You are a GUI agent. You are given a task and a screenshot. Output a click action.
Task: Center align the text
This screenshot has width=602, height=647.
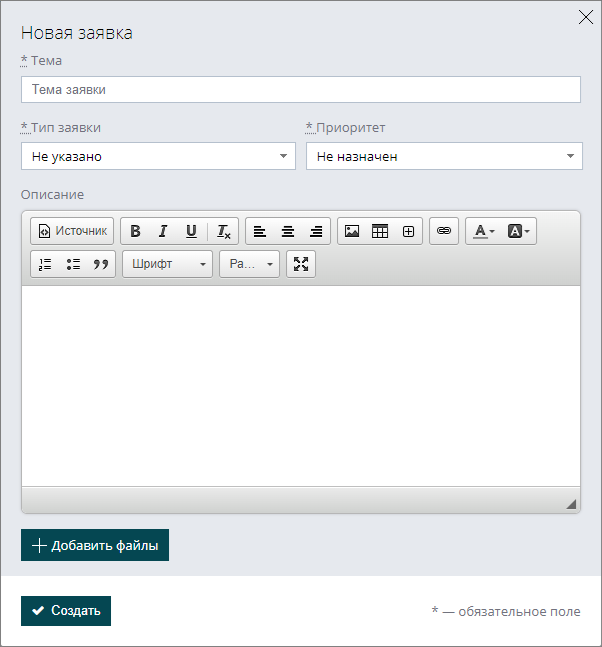click(x=288, y=231)
